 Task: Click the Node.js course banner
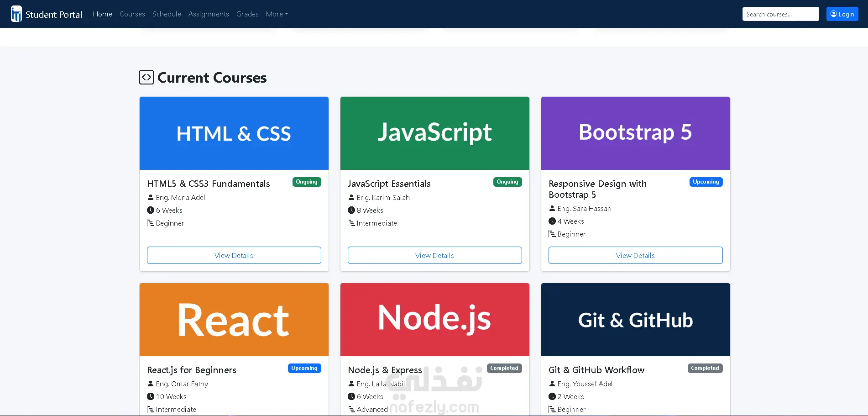435,320
